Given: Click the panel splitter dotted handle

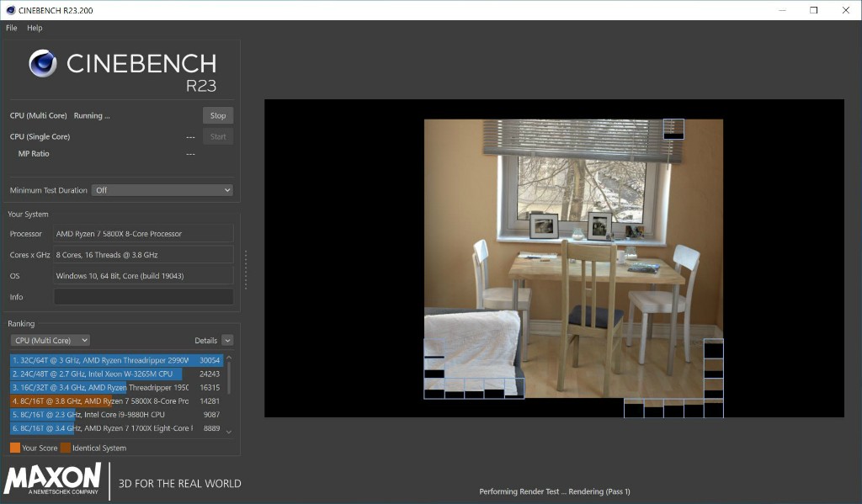Looking at the screenshot, I should click(x=246, y=270).
